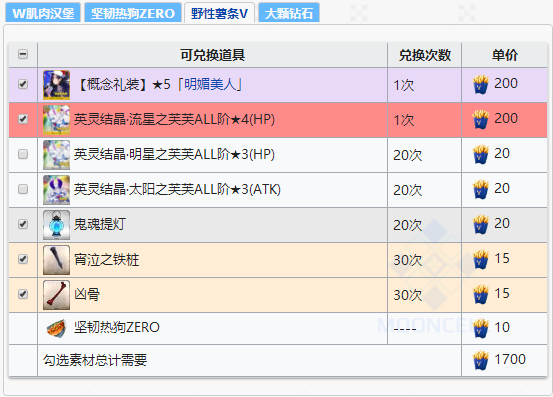Click the 鬼魂提灯 item name
This screenshot has height=397, width=553.
(x=100, y=224)
